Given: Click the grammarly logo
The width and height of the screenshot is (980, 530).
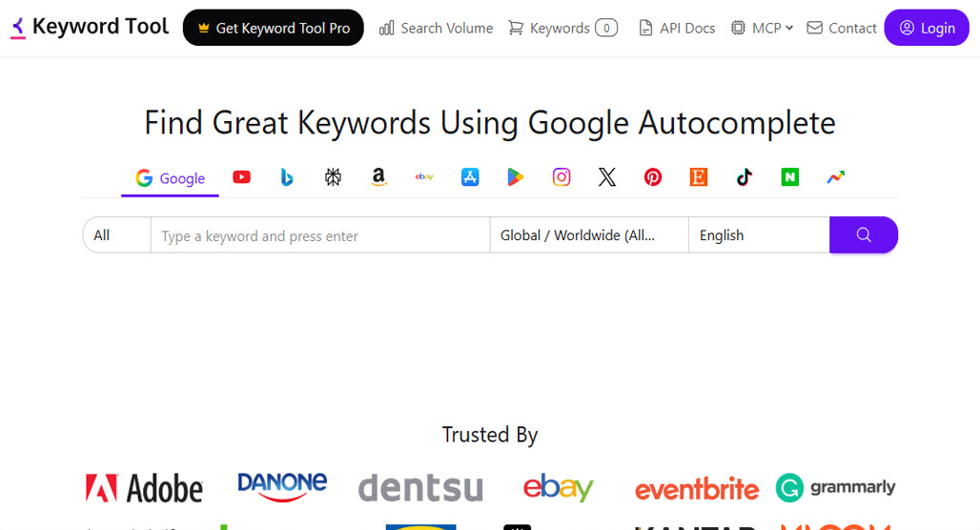Looking at the screenshot, I should [x=836, y=487].
